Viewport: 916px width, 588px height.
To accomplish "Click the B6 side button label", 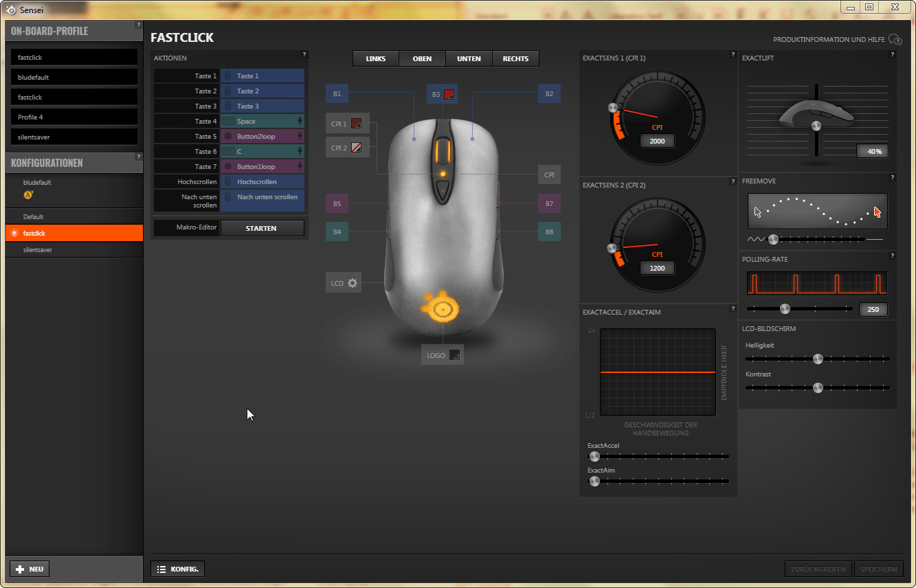I will 549,231.
